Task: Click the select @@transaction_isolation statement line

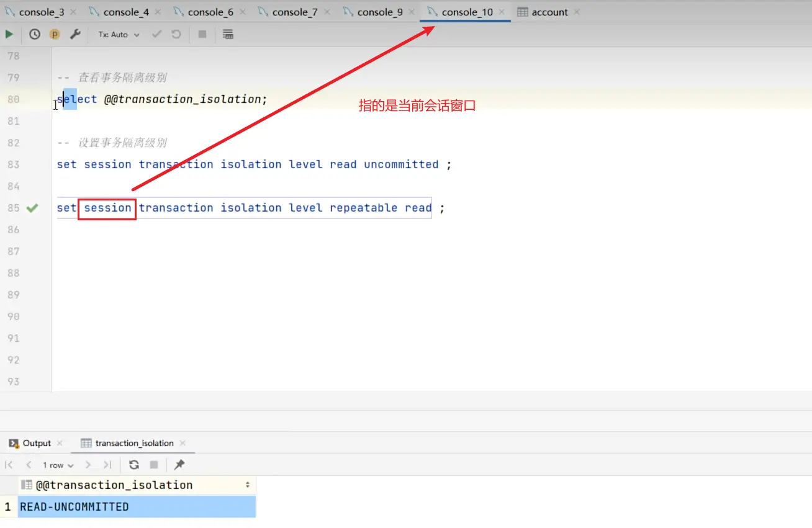Action: click(162, 99)
